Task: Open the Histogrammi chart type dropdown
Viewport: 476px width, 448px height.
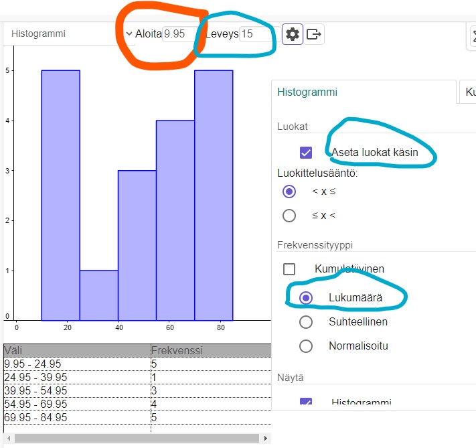Action: 69,33
